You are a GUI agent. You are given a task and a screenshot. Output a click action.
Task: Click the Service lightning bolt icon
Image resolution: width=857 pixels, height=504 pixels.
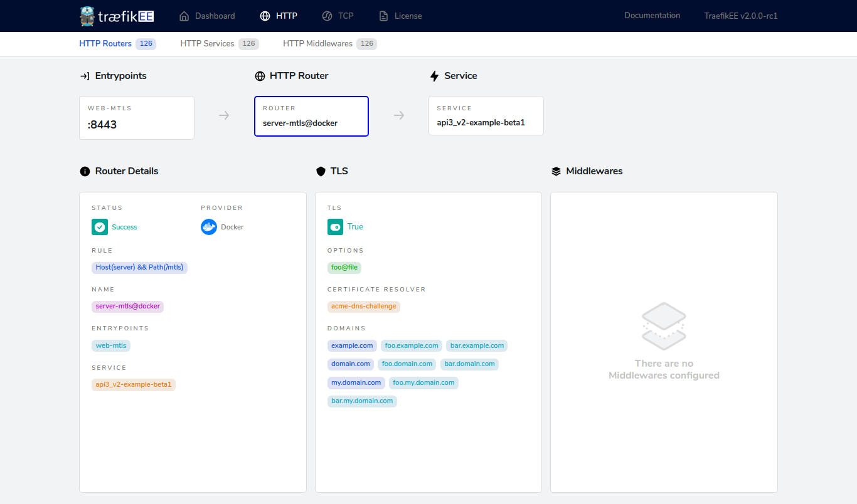pyautogui.click(x=434, y=76)
